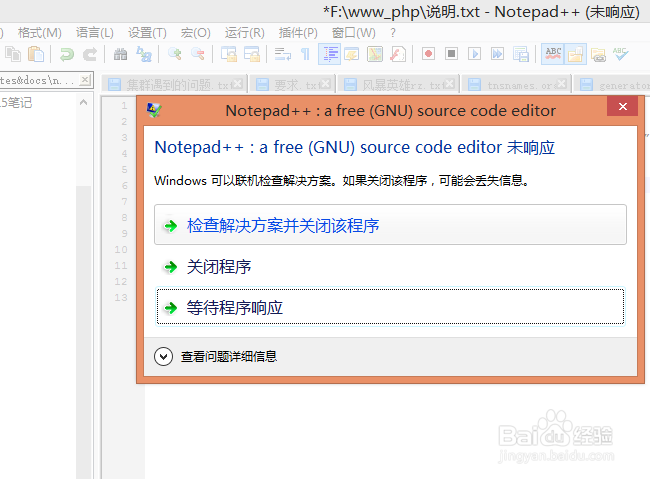This screenshot has width=650, height=479.
Task: Stop macro recording square icon
Action: (x=451, y=54)
